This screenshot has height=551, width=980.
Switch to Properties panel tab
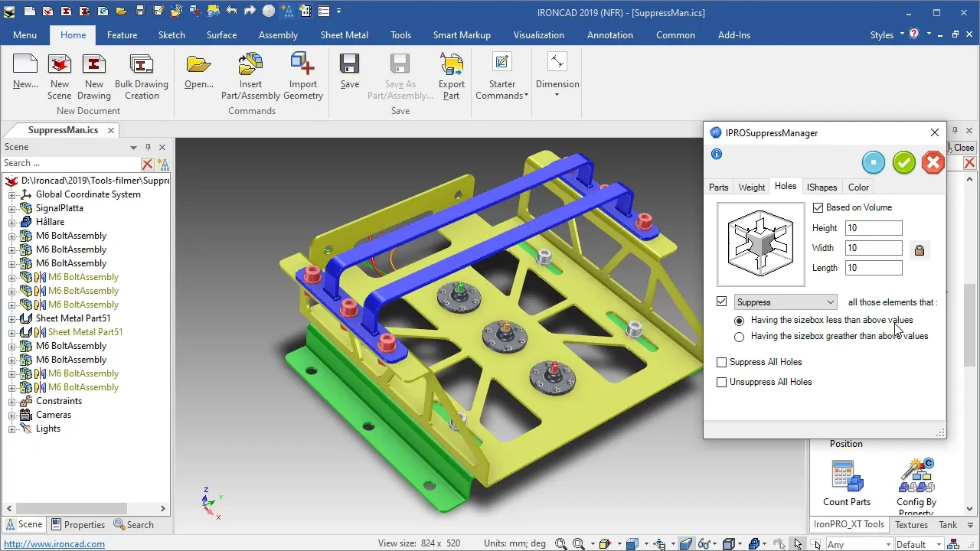click(78, 525)
